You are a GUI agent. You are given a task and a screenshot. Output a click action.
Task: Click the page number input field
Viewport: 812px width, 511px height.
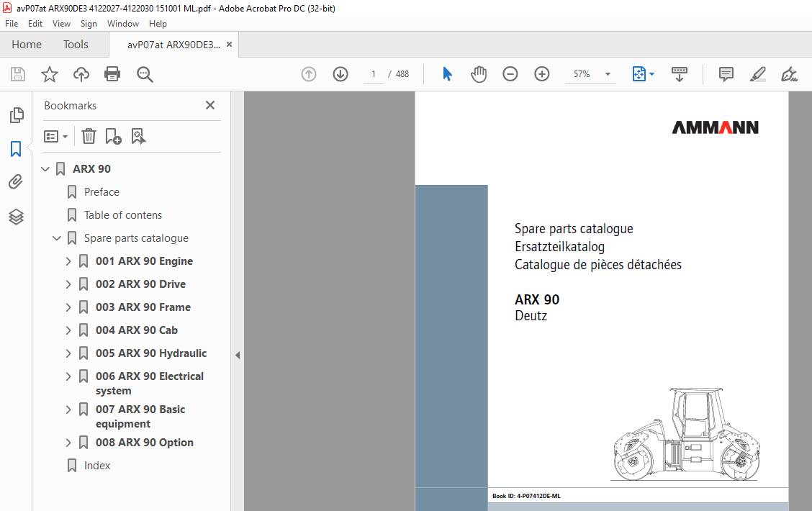coord(374,74)
